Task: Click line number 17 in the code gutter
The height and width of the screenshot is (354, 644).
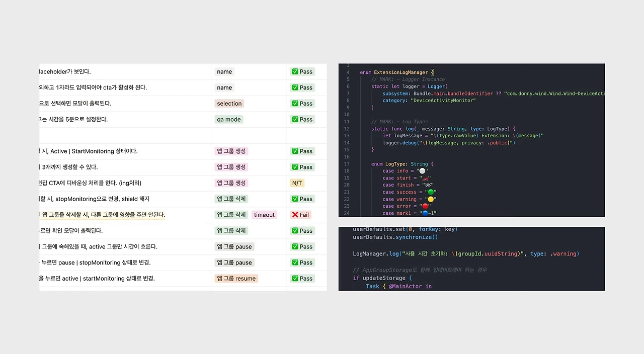Action: coord(347,164)
